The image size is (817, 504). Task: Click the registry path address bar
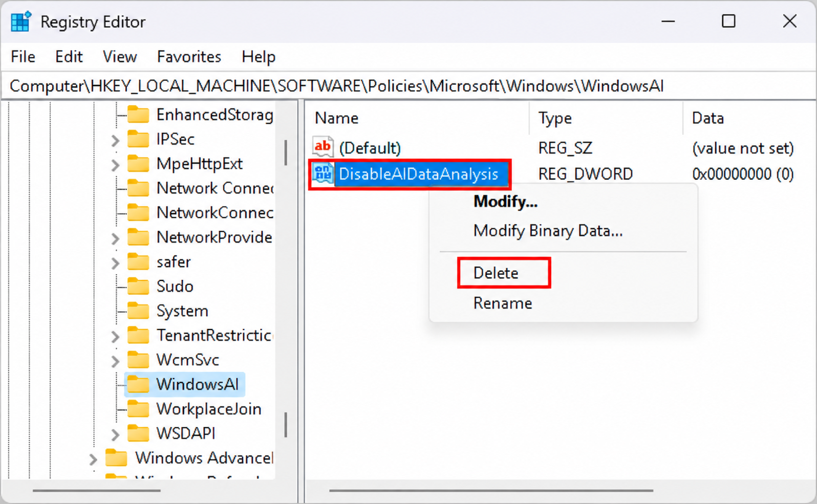click(408, 86)
